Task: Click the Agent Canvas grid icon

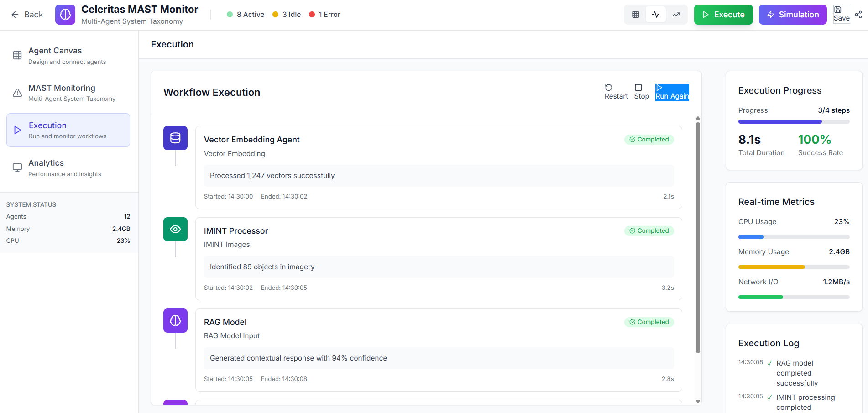Action: tap(17, 55)
